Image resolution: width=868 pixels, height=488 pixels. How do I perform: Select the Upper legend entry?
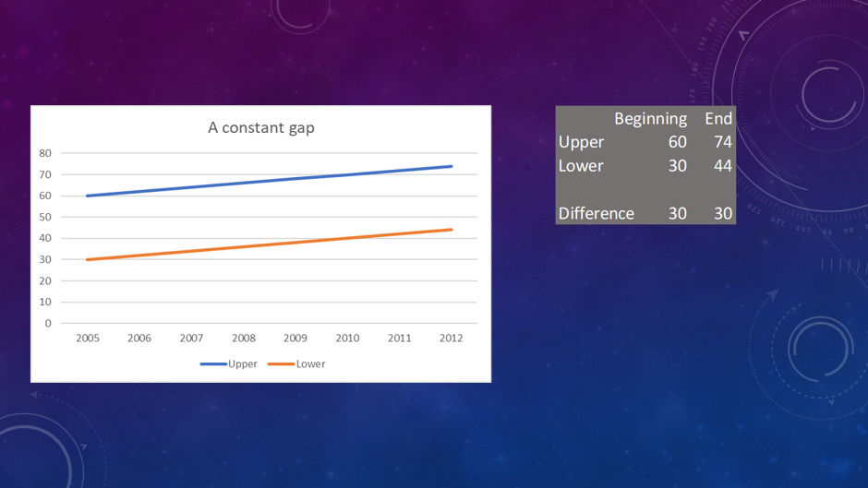(229, 364)
